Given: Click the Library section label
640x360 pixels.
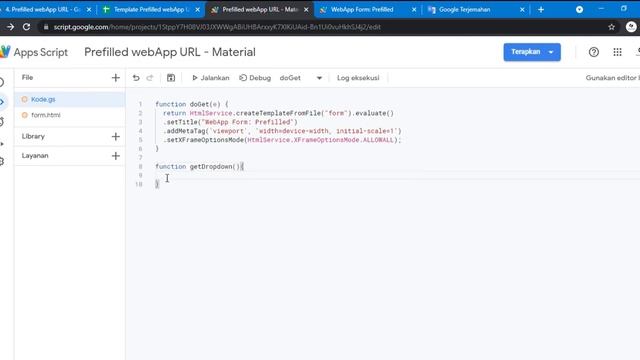Looking at the screenshot, I should (x=33, y=136).
